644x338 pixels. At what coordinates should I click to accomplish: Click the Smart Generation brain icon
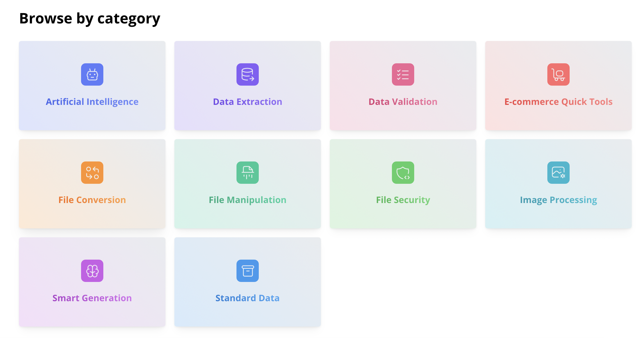click(x=92, y=271)
